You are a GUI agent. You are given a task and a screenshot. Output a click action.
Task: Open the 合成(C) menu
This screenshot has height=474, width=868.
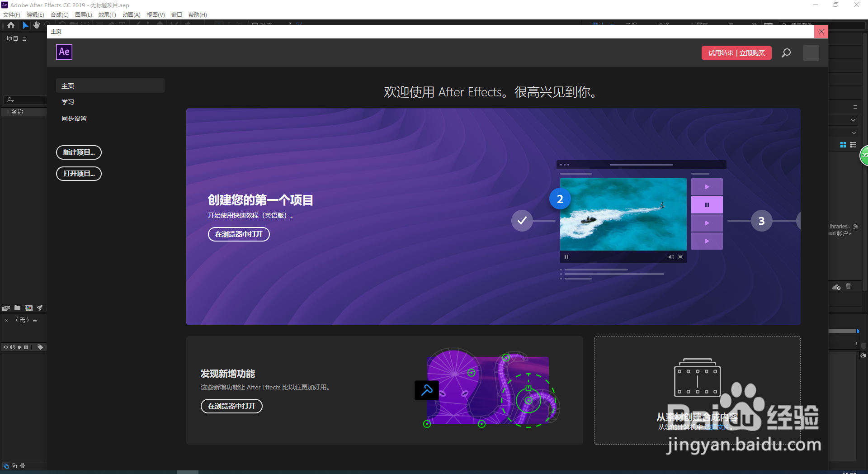pos(60,15)
